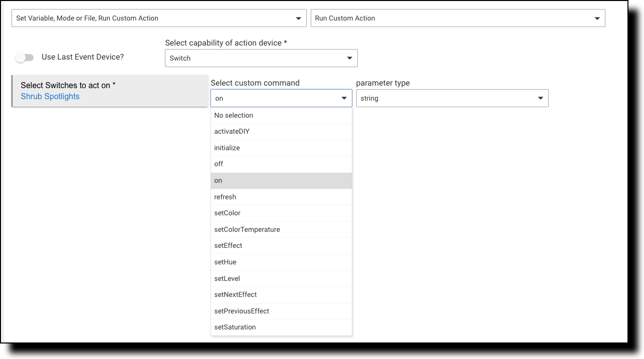This screenshot has width=644, height=359.
Task: Click the 'Select custom command' label
Action: pos(255,83)
